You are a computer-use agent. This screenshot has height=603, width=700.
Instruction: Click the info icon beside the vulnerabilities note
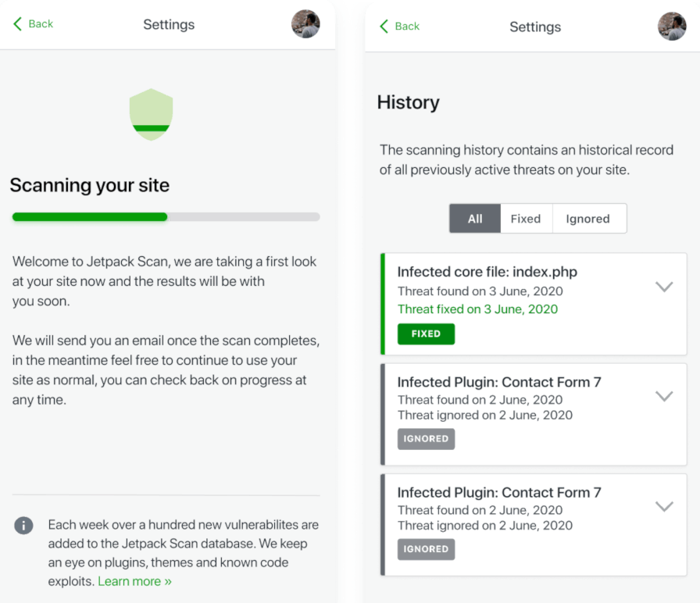click(x=23, y=526)
